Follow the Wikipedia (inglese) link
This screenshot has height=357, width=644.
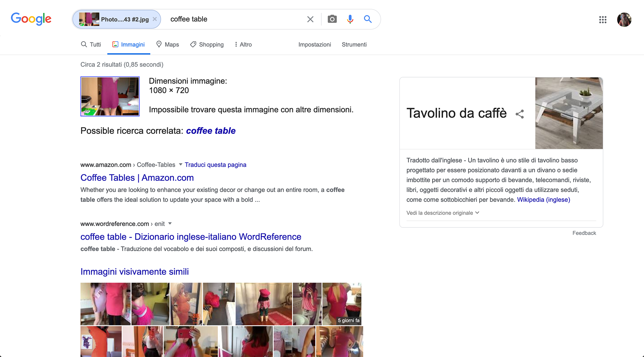point(543,200)
